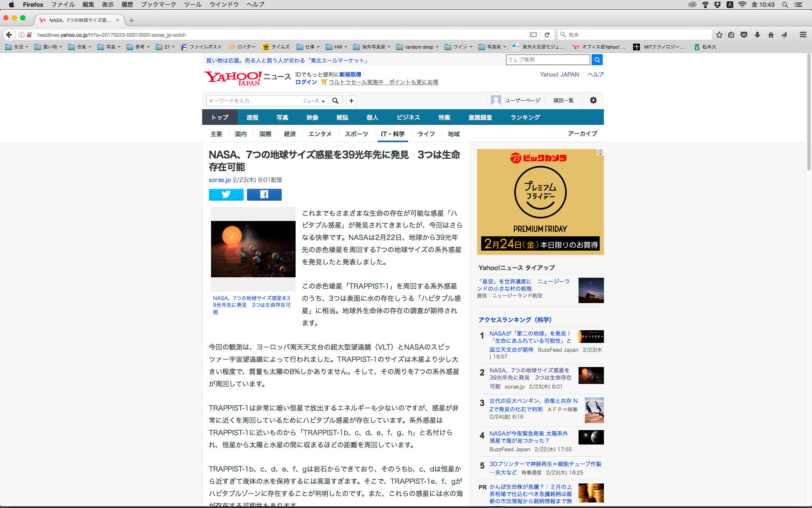Switch to the ランキング tab
This screenshot has width=812, height=508.
(525, 117)
